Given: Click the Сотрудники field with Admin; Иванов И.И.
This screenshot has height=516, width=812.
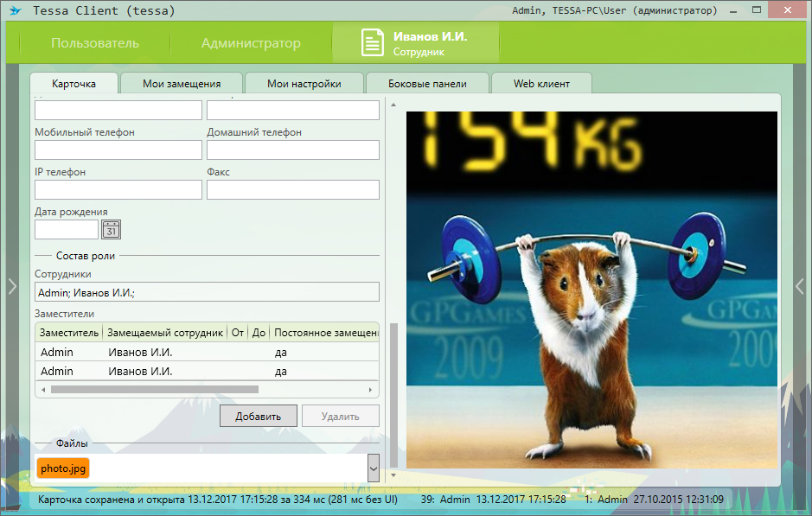Looking at the screenshot, I should [208, 292].
